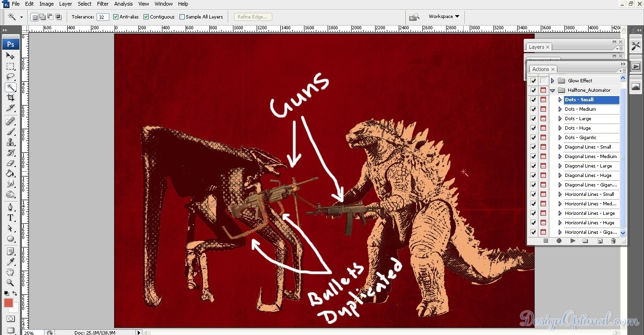This screenshot has height=335, width=644.
Task: Toggle Dots - Gigantic action on/off checkbox
Action: point(534,138)
